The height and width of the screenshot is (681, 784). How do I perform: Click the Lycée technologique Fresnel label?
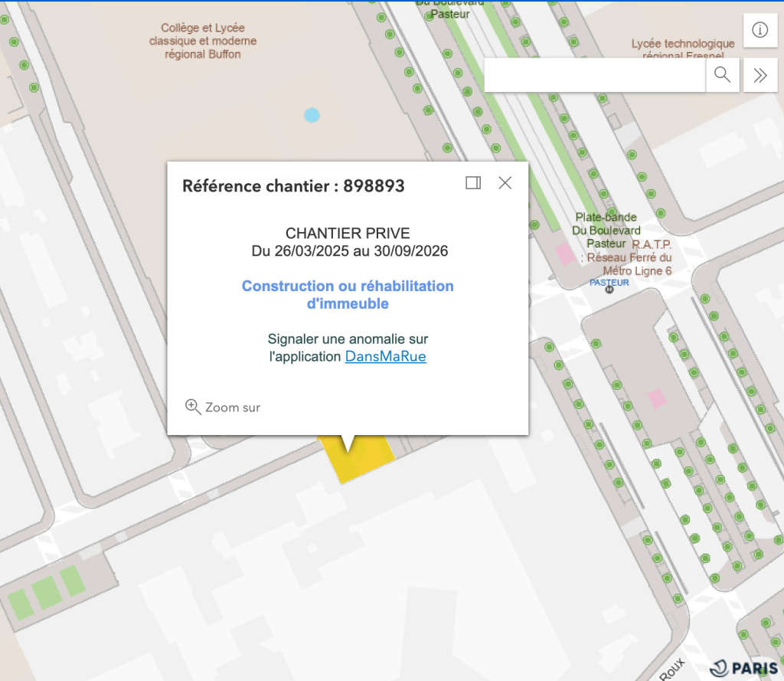pyautogui.click(x=683, y=49)
